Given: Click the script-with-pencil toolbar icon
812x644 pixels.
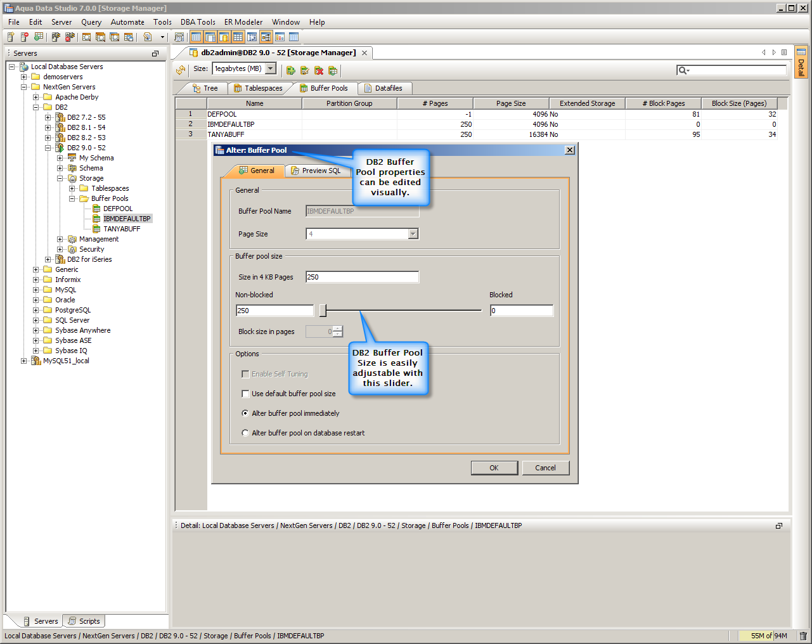Looking at the screenshot, I should pos(148,37).
